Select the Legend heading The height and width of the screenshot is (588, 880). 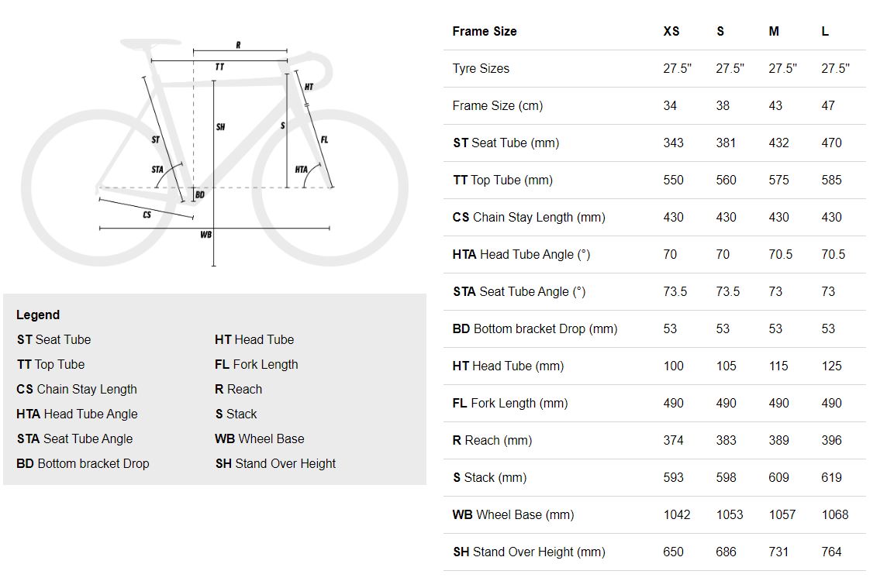(38, 315)
